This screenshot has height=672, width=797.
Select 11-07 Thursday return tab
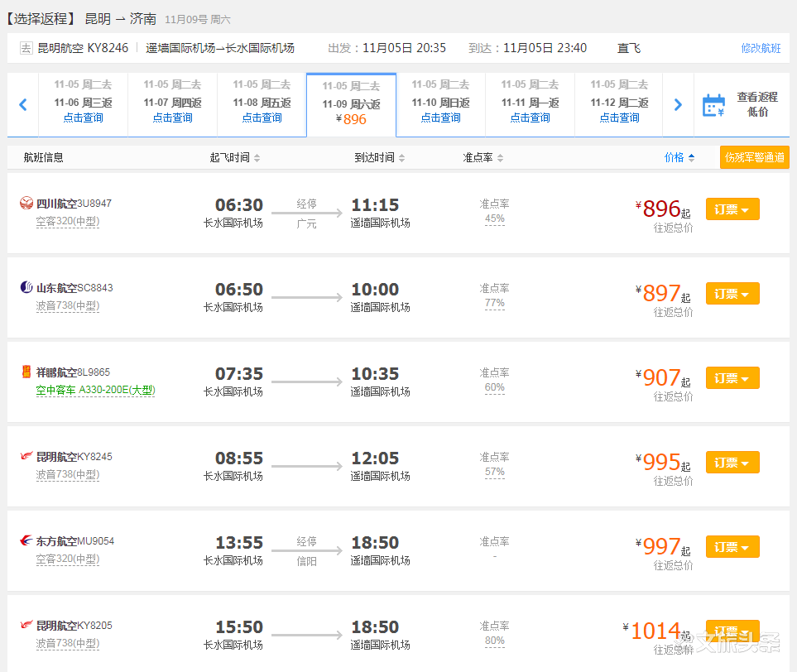(173, 105)
